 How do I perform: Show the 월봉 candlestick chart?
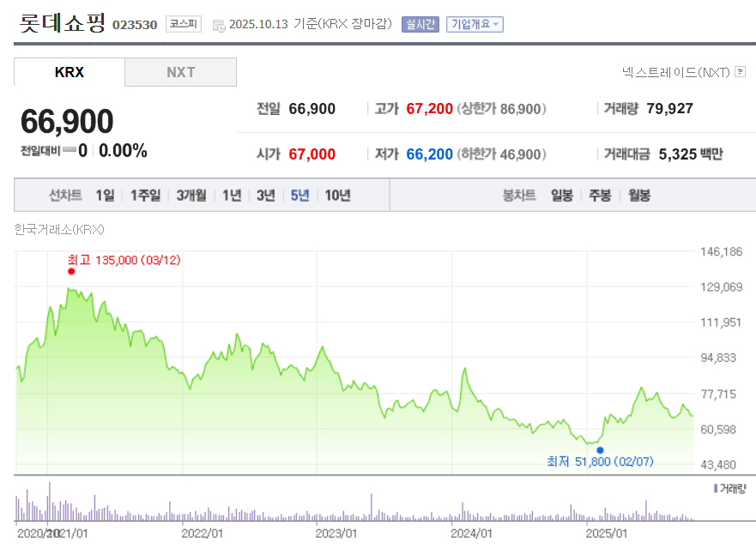coord(639,196)
